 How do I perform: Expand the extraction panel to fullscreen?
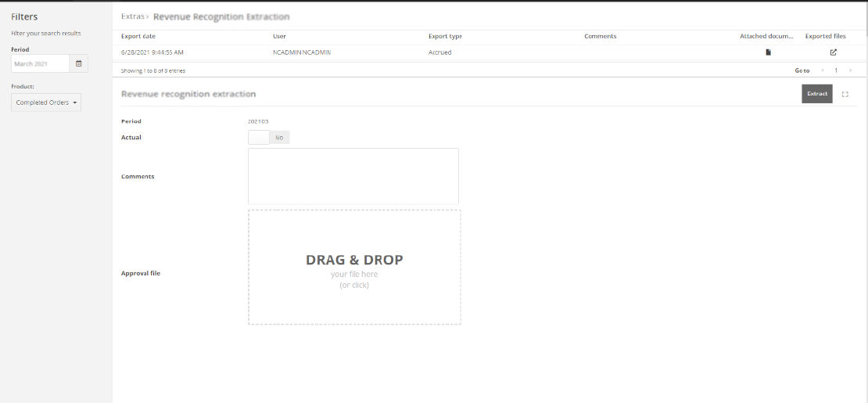pyautogui.click(x=845, y=94)
